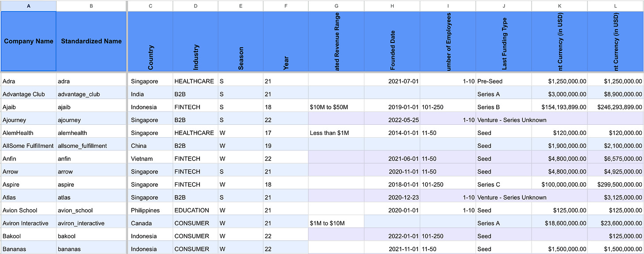Click the Industry header cell
The width and height of the screenshot is (644, 254).
click(195, 41)
